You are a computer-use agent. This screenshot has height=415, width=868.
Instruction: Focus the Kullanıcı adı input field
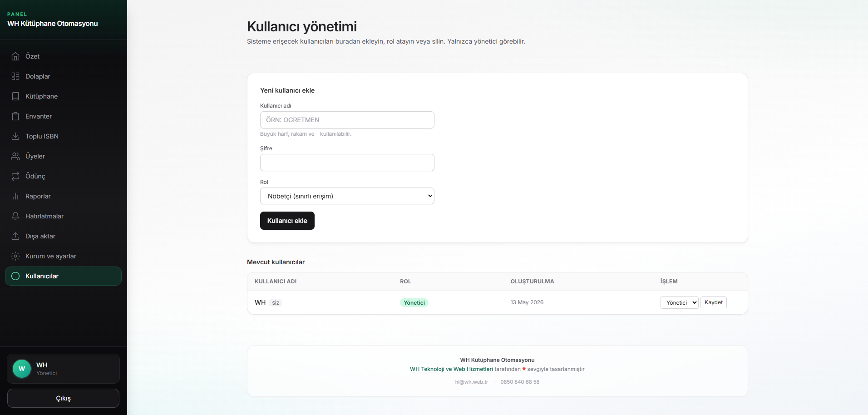pyautogui.click(x=347, y=120)
